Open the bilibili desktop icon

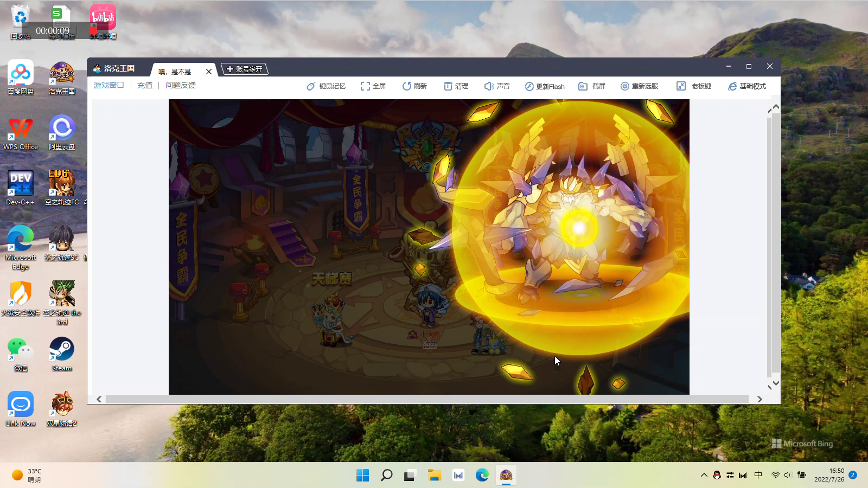103,22
